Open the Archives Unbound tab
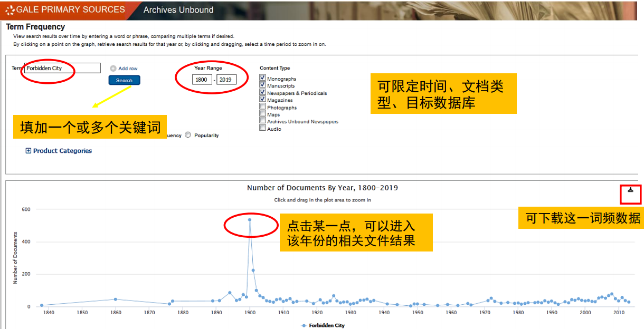This screenshot has height=329, width=644. [178, 10]
